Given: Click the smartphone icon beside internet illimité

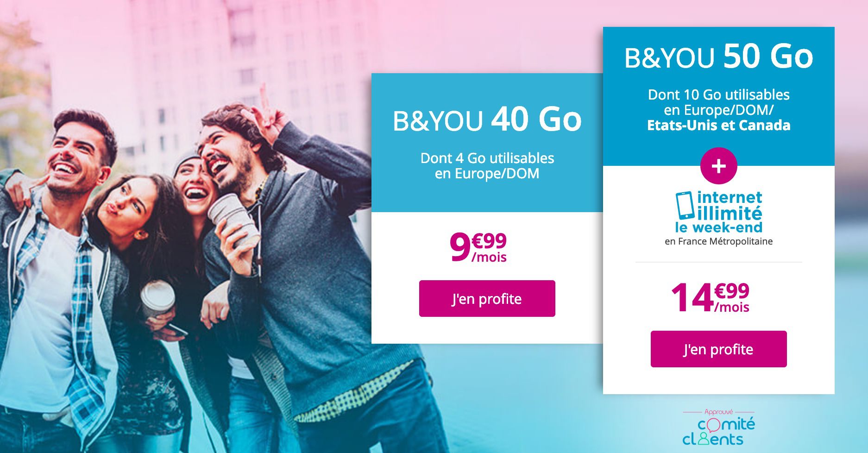Looking at the screenshot, I should click(x=685, y=205).
